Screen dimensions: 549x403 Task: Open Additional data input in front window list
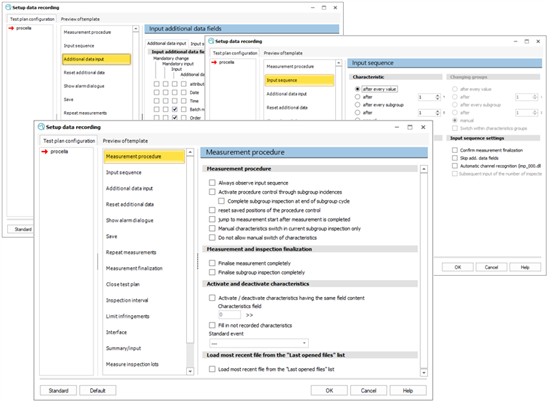click(129, 188)
